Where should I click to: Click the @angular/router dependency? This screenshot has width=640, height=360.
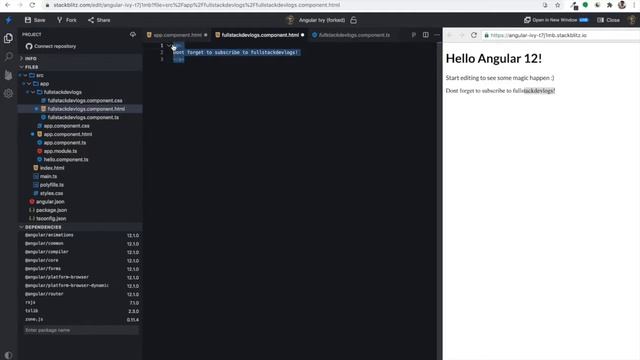[x=44, y=294]
